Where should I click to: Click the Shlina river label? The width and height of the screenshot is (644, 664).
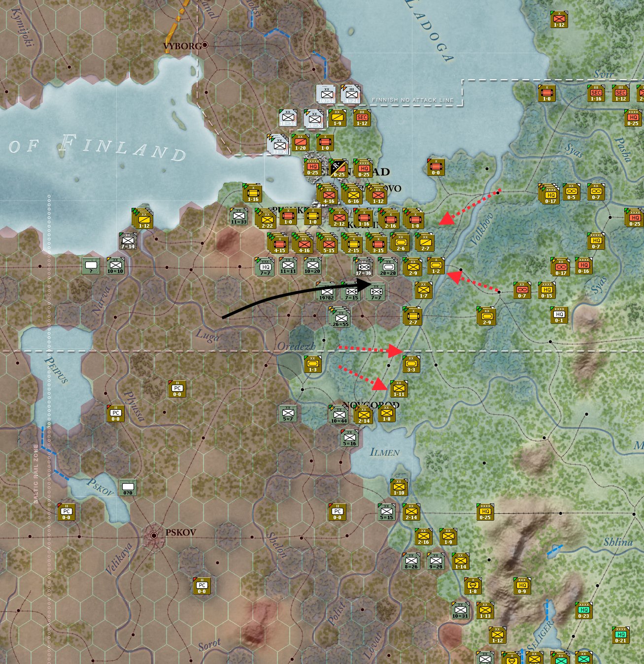(618, 542)
